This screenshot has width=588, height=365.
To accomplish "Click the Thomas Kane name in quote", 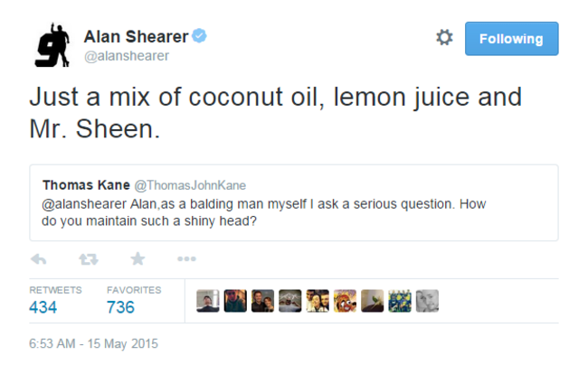I will tap(79, 185).
